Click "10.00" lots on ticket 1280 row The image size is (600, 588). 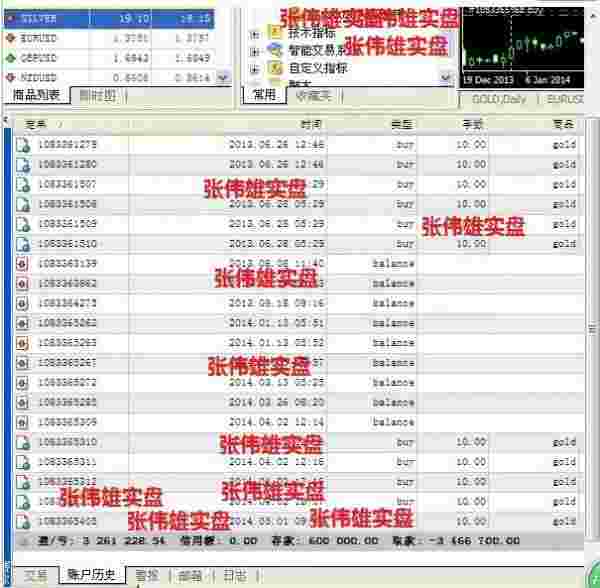click(x=471, y=165)
